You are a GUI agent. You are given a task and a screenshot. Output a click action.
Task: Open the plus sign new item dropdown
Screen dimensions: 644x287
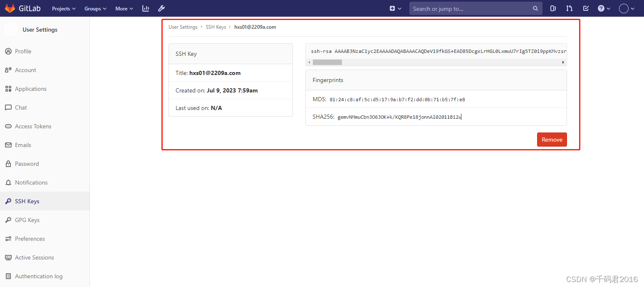[394, 8]
